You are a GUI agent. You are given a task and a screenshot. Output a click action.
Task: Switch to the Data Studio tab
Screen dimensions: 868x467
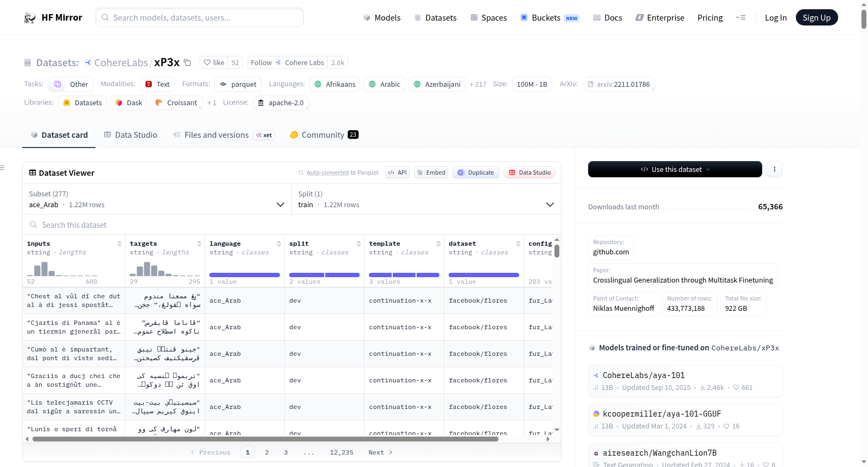tap(131, 135)
